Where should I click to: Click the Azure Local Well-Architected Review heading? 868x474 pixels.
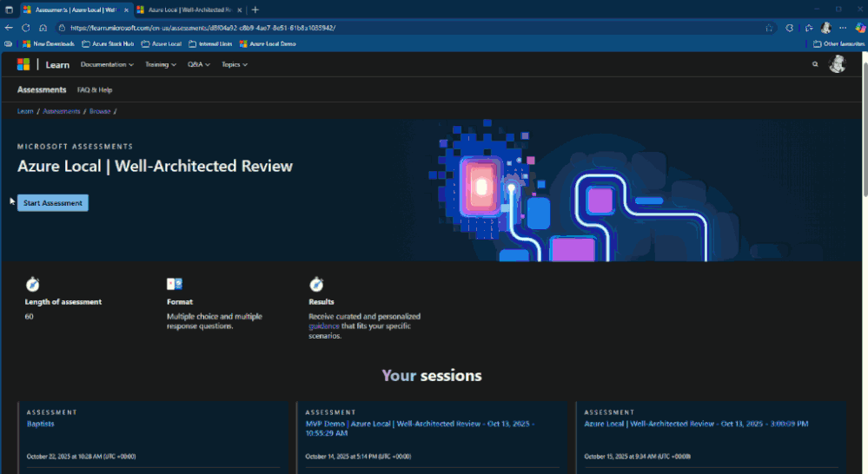point(155,166)
